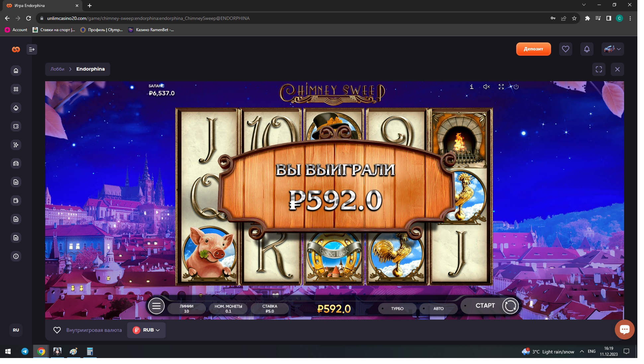The image size is (644, 364).
Task: Click the game power exit icon
Action: pos(516,87)
